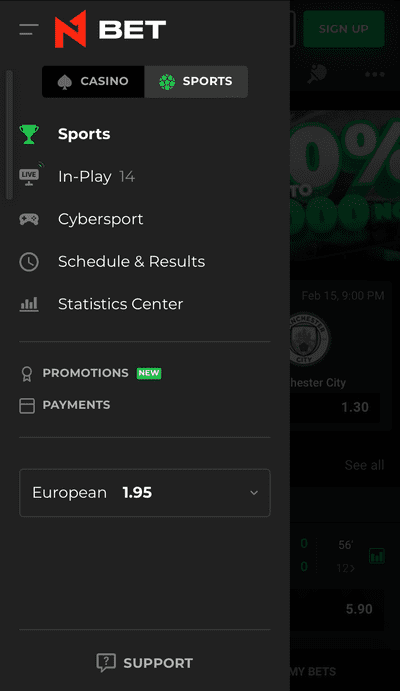Screen dimensions: 400x691
Task: Open the In-Play live monitor icon
Action: click(x=31, y=173)
